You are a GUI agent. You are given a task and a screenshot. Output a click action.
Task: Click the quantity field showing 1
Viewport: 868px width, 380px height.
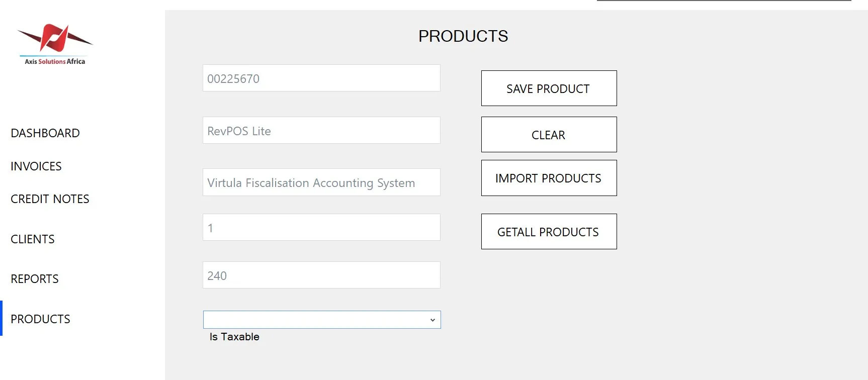(321, 227)
